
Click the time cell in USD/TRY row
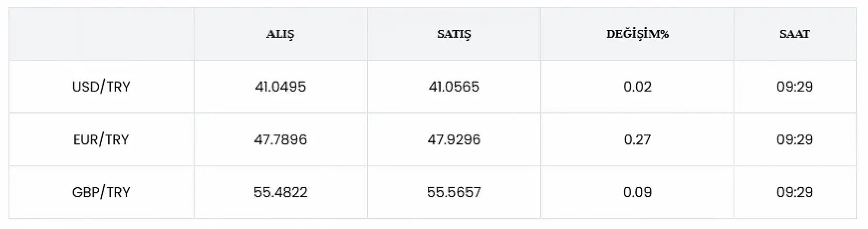coord(795,87)
